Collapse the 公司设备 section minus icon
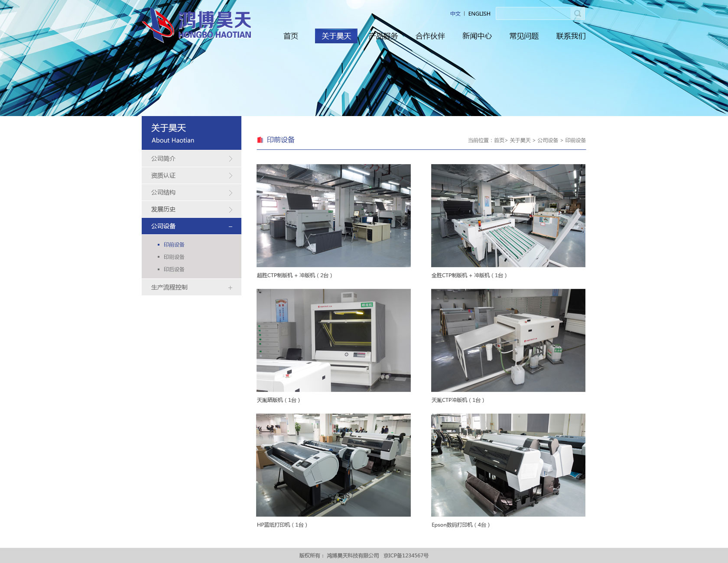 230,226
